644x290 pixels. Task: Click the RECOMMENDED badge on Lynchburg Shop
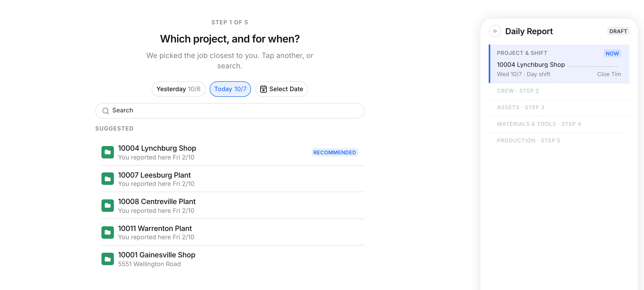(x=335, y=153)
